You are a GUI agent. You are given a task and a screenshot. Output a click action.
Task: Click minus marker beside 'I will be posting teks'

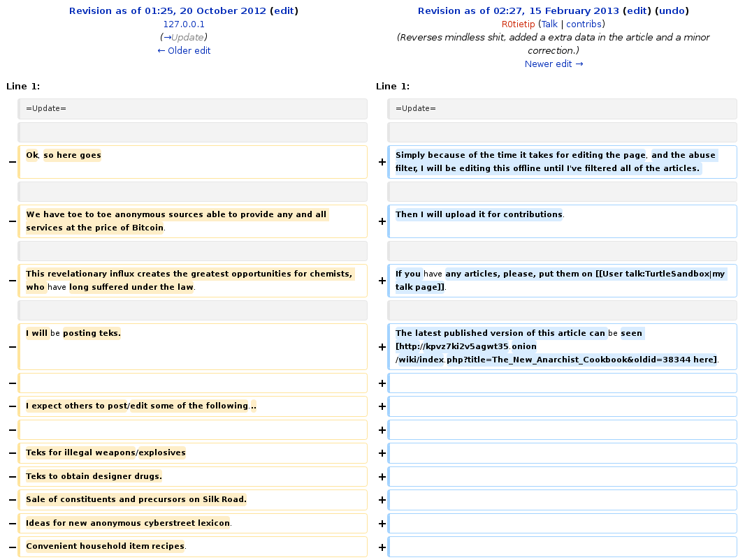pyautogui.click(x=12, y=346)
